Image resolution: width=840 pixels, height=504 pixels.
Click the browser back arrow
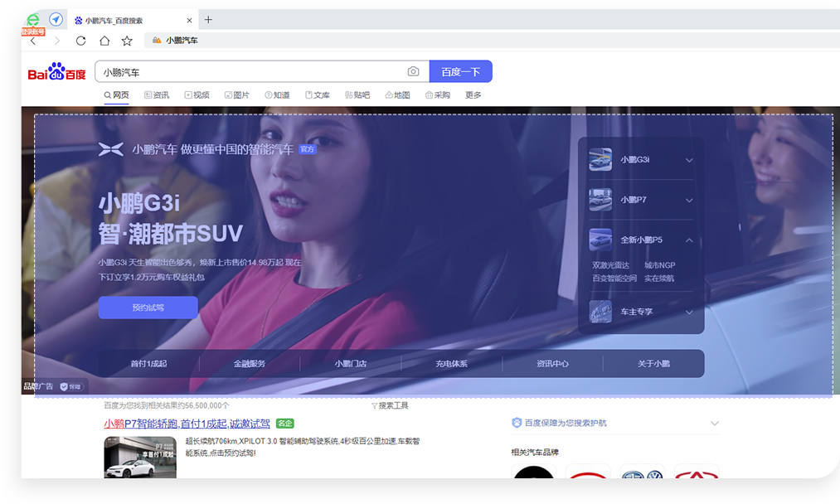[33, 41]
